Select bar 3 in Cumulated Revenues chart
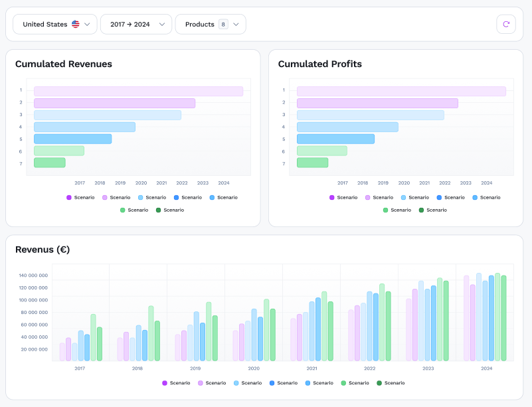 [108, 115]
